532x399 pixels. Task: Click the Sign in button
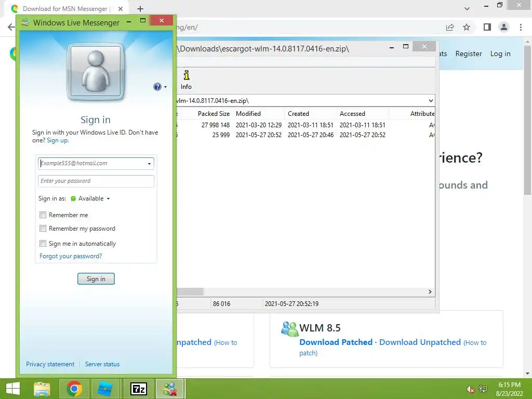(x=96, y=279)
